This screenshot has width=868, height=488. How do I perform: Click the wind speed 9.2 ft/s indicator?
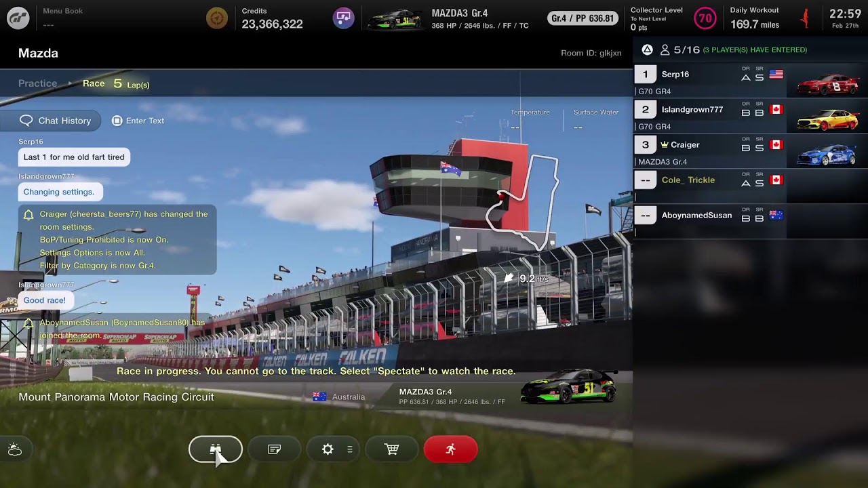pos(526,279)
